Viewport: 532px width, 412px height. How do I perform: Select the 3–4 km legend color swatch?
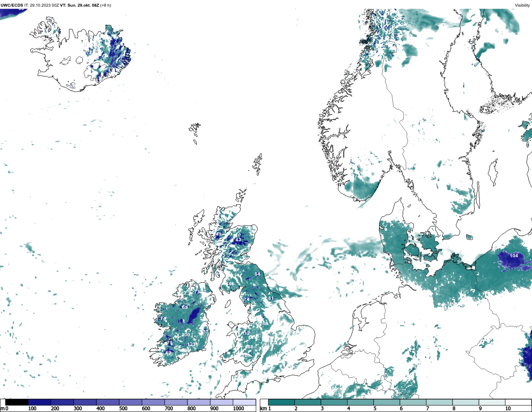click(334, 402)
